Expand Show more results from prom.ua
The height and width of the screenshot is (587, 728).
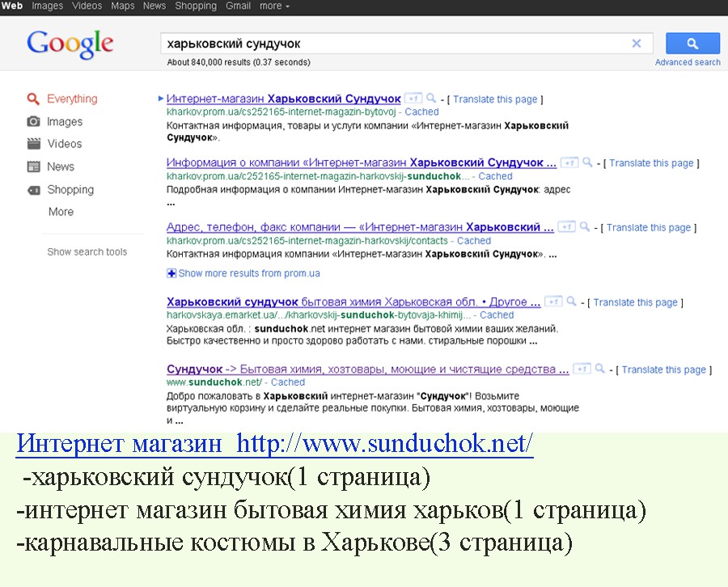(x=249, y=273)
